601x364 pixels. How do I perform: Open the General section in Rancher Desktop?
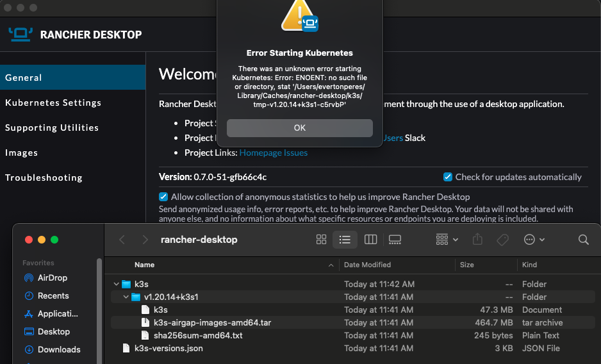[x=73, y=78]
